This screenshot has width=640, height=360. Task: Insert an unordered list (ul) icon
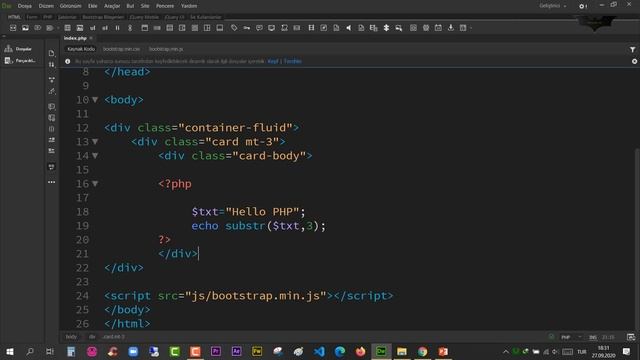pyautogui.click(x=93, y=28)
